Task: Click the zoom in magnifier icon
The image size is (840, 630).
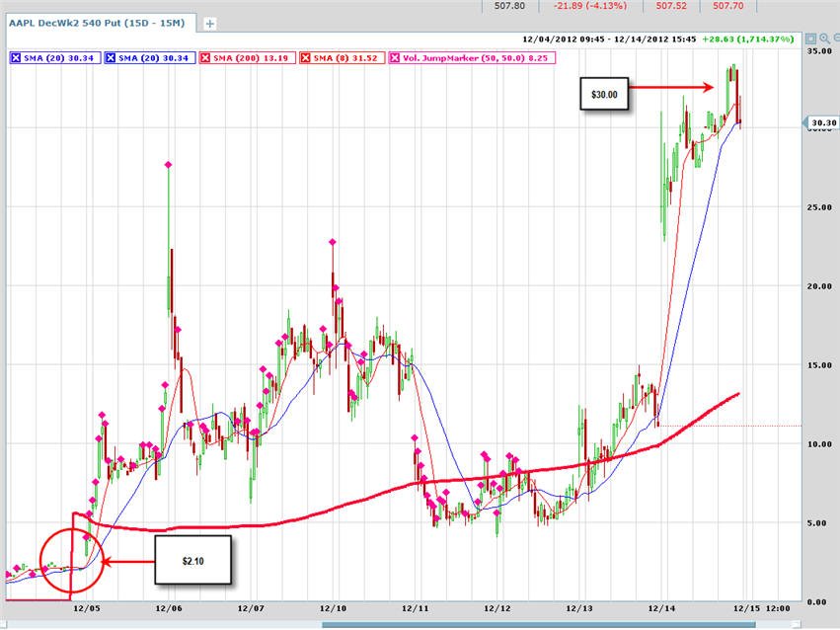Action: pos(824,39)
